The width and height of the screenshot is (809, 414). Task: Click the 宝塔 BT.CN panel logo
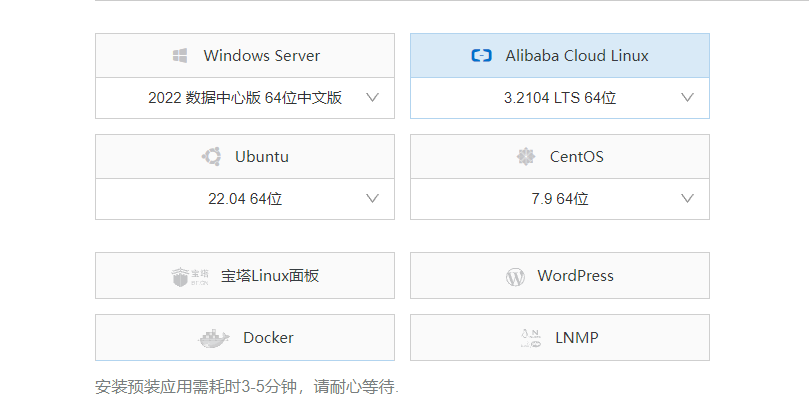coord(190,277)
